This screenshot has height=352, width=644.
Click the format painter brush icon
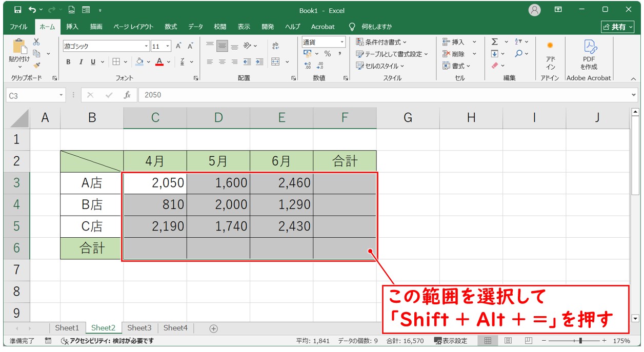[x=36, y=65]
